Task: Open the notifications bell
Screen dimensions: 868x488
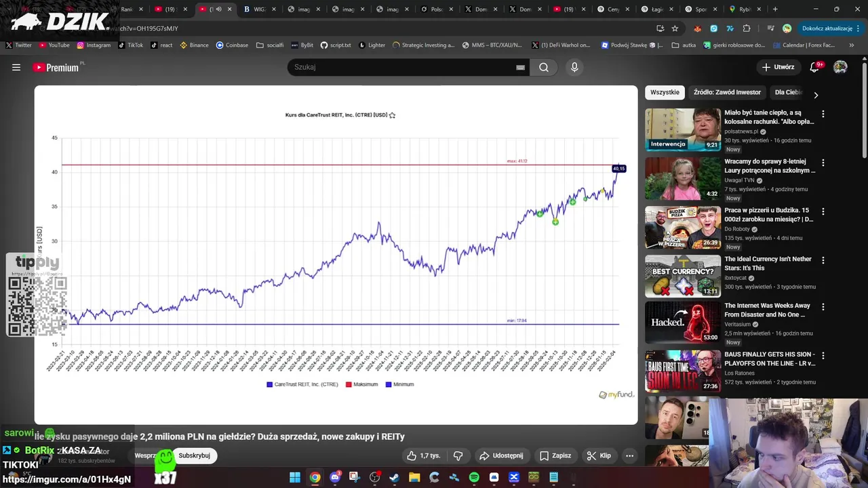Action: tap(815, 67)
